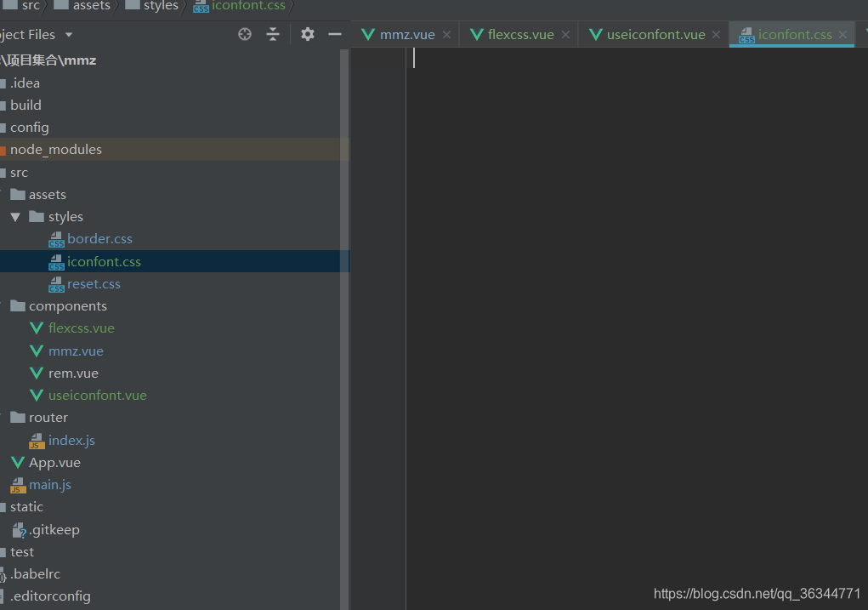868x610 pixels.
Task: Open the .babelrc file
Action: (x=35, y=574)
